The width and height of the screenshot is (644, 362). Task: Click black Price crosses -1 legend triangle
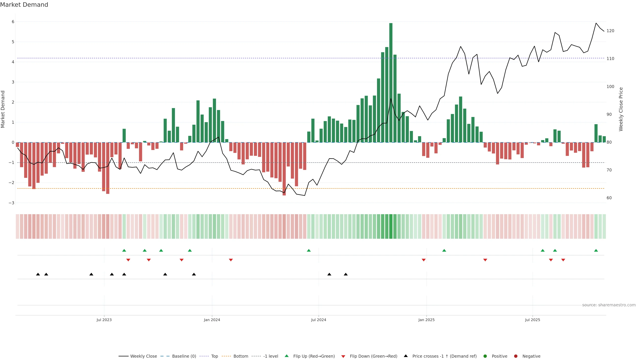point(406,356)
